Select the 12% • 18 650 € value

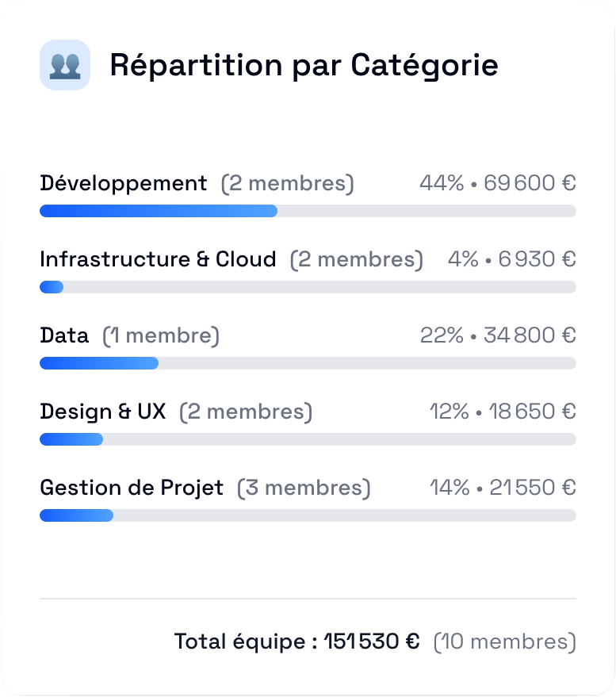coord(503,412)
